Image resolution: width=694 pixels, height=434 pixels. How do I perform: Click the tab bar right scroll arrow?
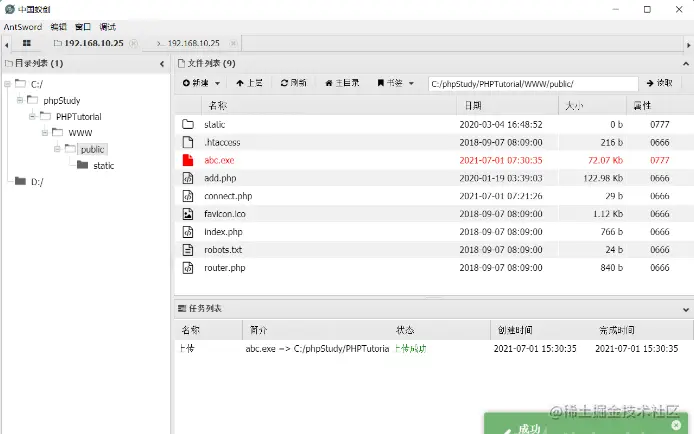tap(688, 45)
